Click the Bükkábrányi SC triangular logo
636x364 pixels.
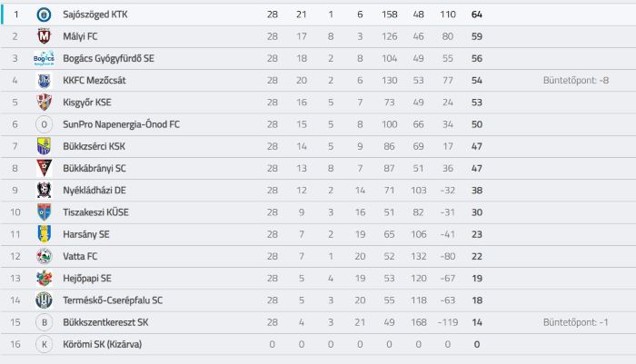[x=44, y=168]
